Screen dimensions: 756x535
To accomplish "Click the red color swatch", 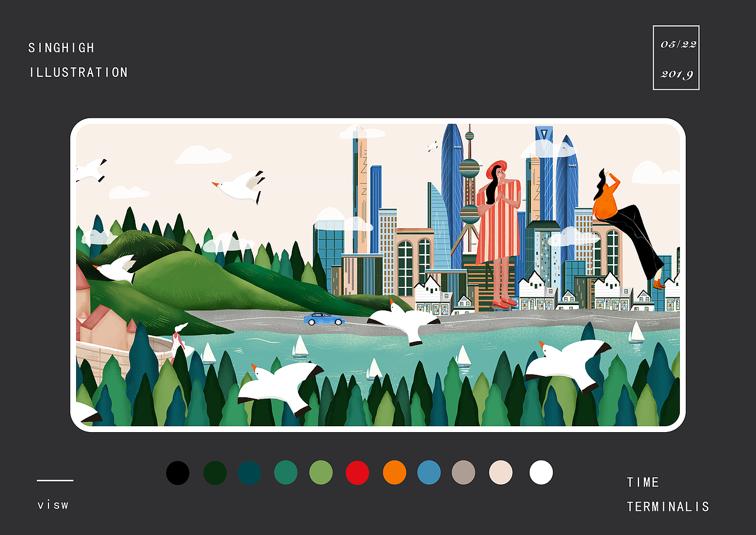I will 357,473.
